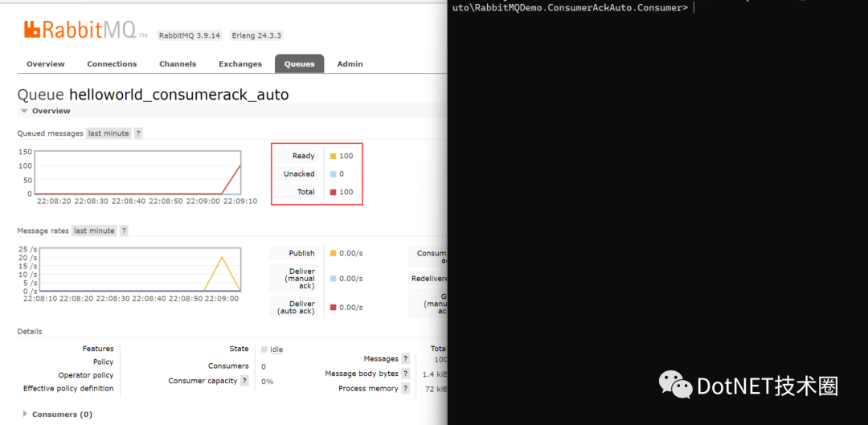Click the Operator policy label
The image size is (868, 425).
coord(86,375)
